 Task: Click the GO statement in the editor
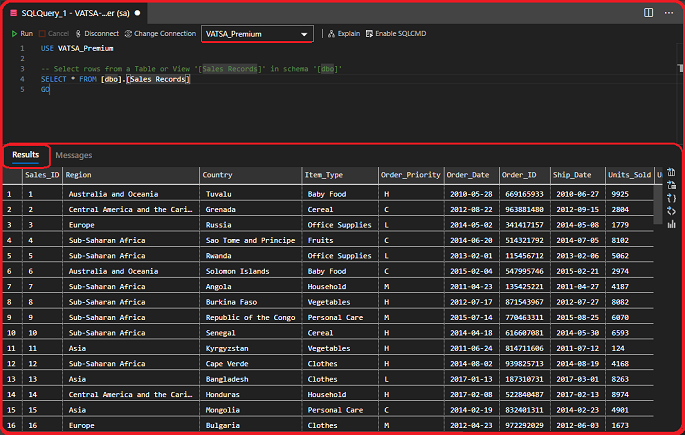tap(45, 90)
